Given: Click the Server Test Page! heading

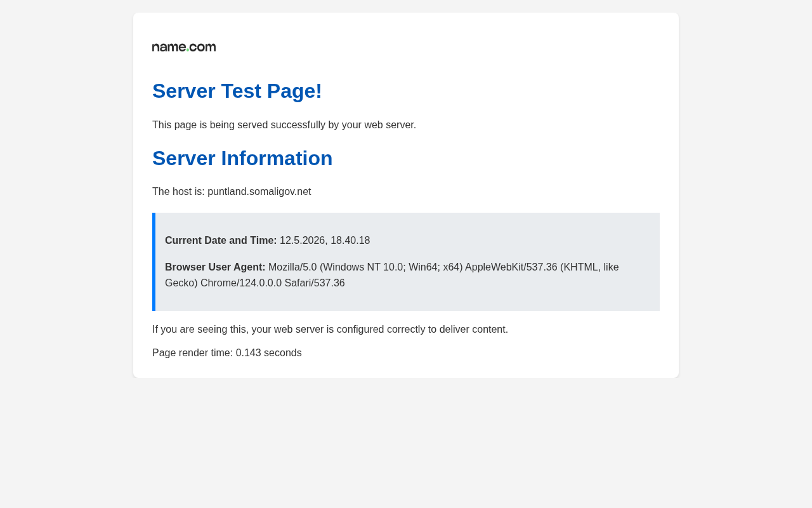Looking at the screenshot, I should (237, 91).
